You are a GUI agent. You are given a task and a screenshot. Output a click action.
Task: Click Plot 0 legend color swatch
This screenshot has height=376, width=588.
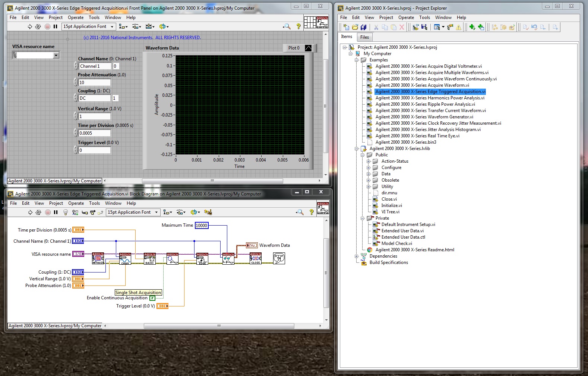308,48
